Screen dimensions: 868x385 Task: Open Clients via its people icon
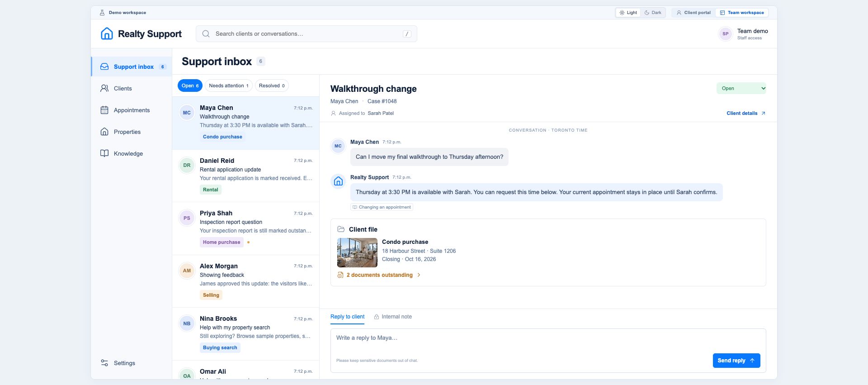104,88
